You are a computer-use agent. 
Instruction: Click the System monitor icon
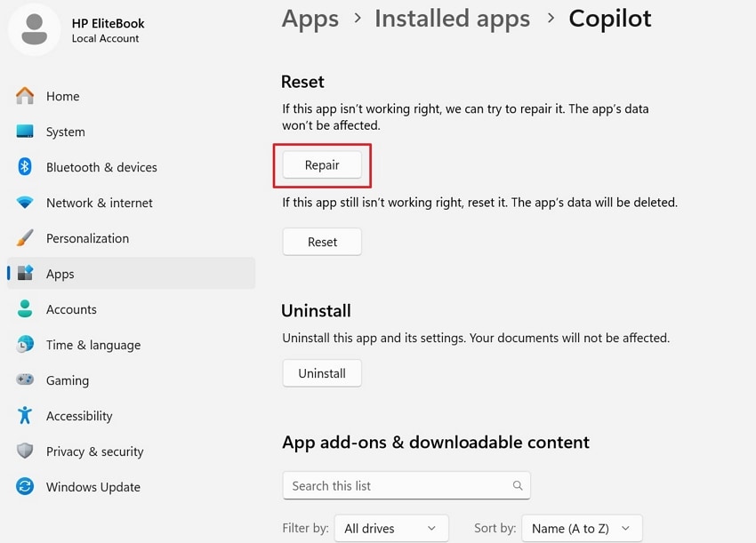coord(25,131)
